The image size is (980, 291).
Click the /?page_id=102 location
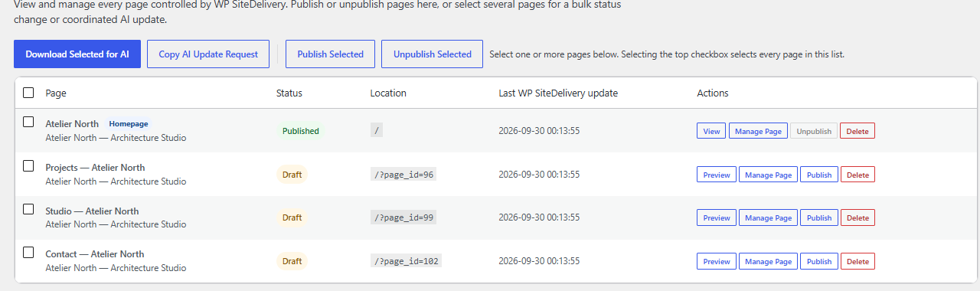406,261
